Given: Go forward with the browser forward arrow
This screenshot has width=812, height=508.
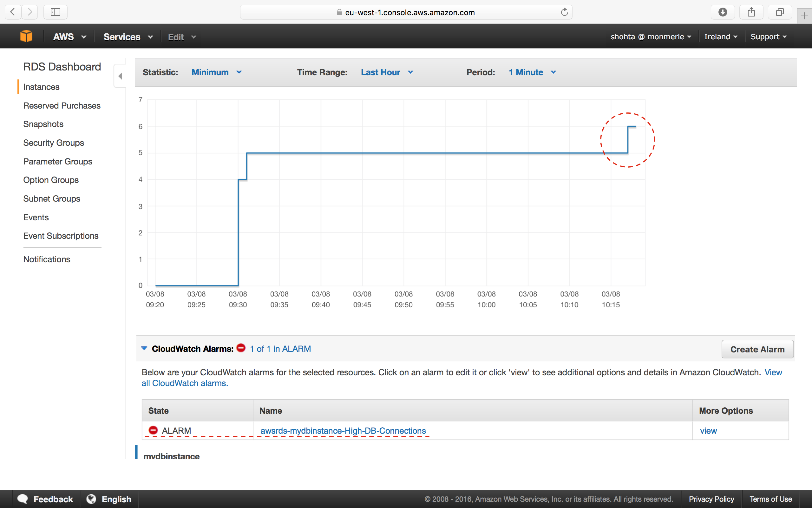Looking at the screenshot, I should coord(30,12).
